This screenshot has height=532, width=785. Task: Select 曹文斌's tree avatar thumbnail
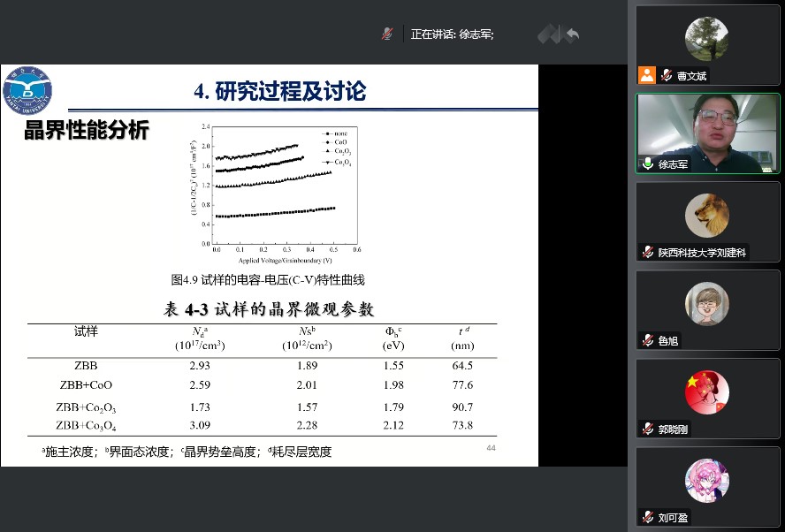(x=706, y=39)
